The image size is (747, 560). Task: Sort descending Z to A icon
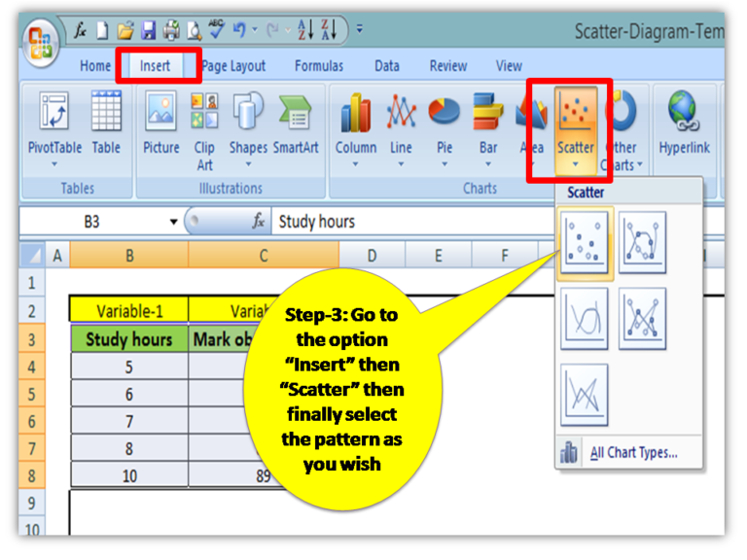tap(329, 30)
